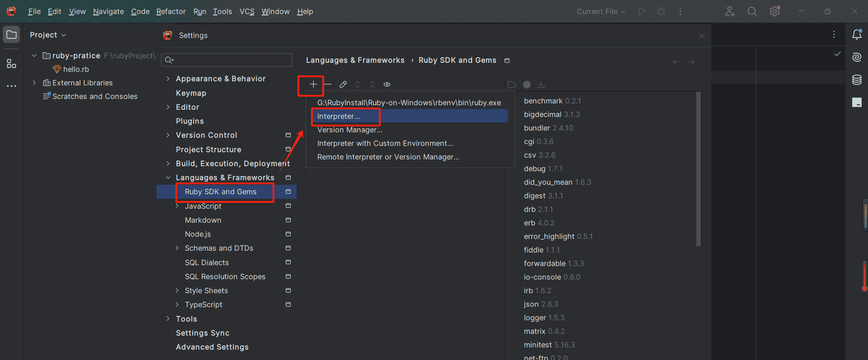
Task: Select the bundler 2.4.10 gem
Action: coord(548,128)
